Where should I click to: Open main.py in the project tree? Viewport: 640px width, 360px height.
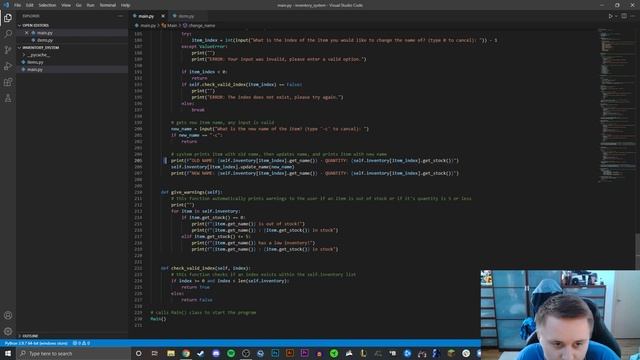35,69
